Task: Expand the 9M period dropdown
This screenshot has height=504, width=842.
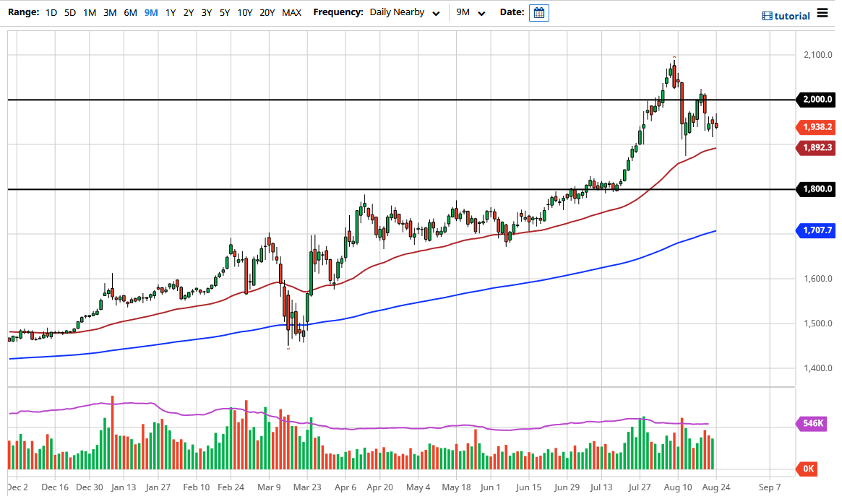Action: pyautogui.click(x=471, y=12)
